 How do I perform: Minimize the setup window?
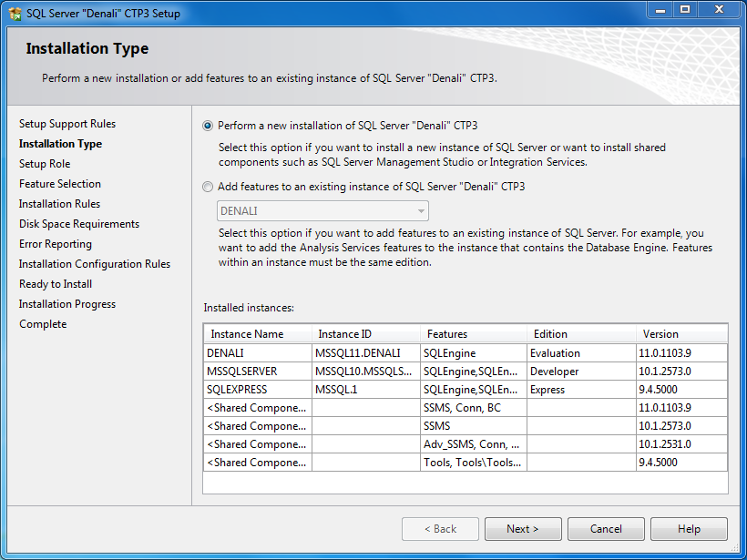(660, 9)
